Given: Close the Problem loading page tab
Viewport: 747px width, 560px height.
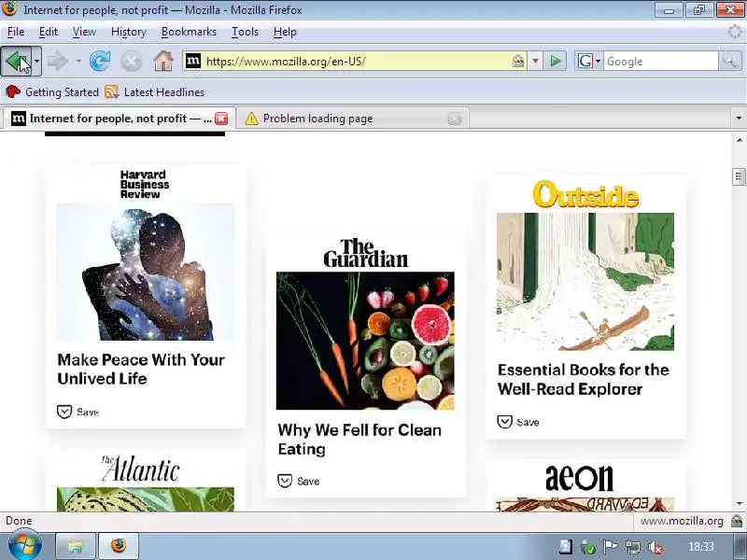Looking at the screenshot, I should pos(455,119).
